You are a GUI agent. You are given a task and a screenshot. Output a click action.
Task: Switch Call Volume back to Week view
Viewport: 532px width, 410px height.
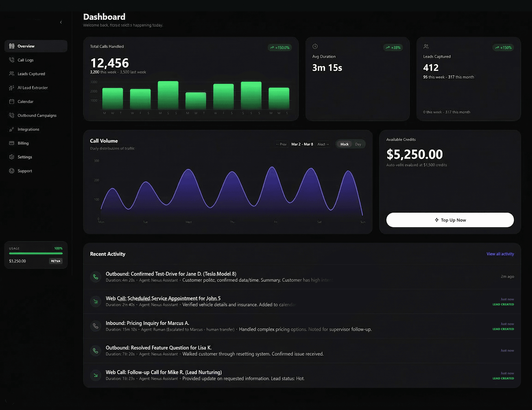point(344,144)
